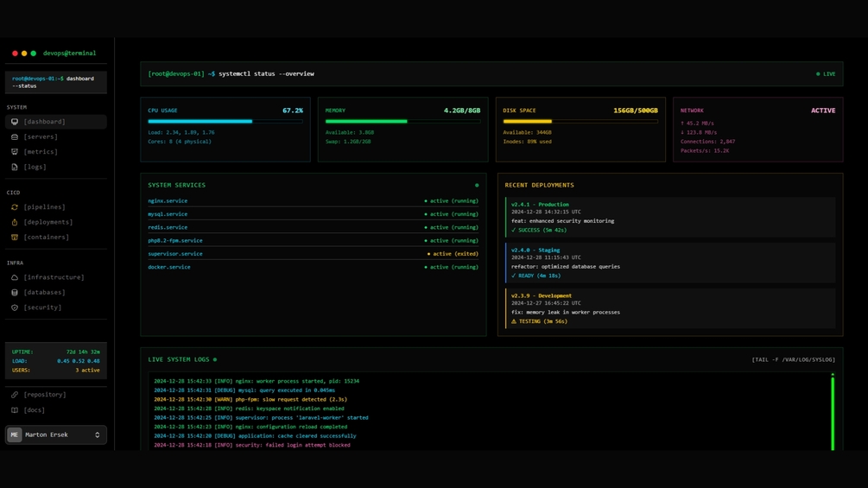Go to [databases]
Viewport: 868px width, 488px height.
click(x=56, y=292)
